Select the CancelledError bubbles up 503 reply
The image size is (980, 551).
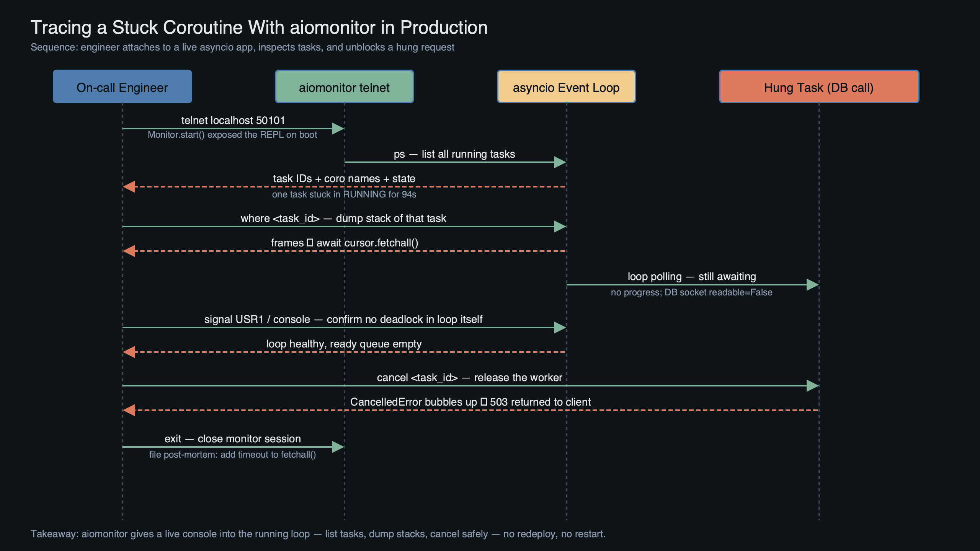tap(470, 410)
